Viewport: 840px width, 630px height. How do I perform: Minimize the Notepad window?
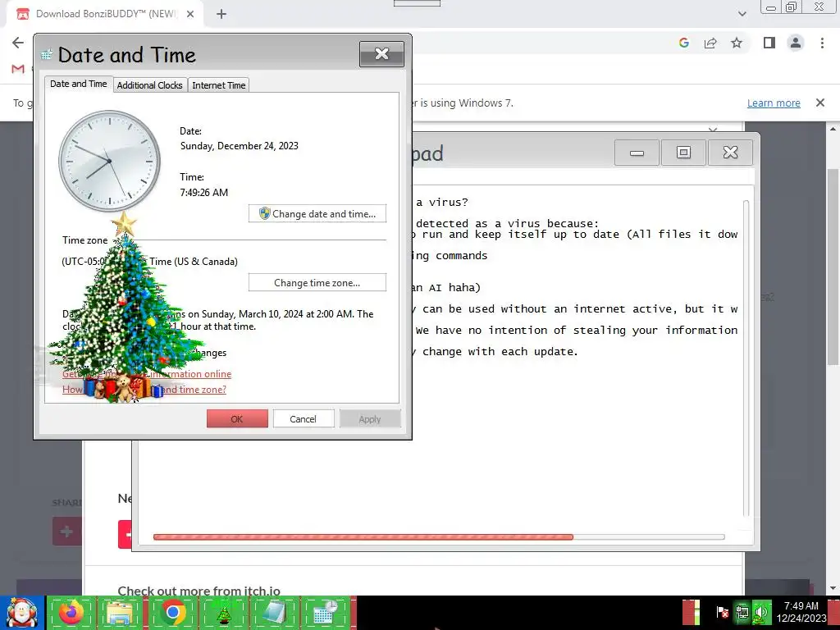pyautogui.click(x=637, y=153)
